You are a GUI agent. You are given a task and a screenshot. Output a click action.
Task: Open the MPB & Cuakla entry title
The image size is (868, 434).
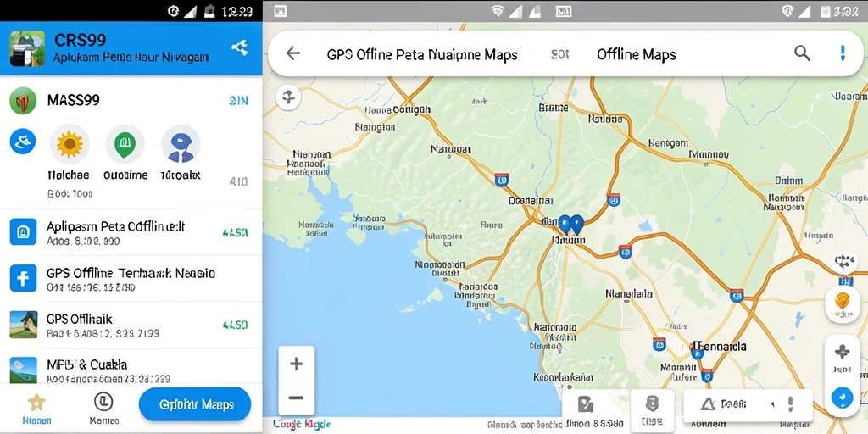pyautogui.click(x=87, y=364)
